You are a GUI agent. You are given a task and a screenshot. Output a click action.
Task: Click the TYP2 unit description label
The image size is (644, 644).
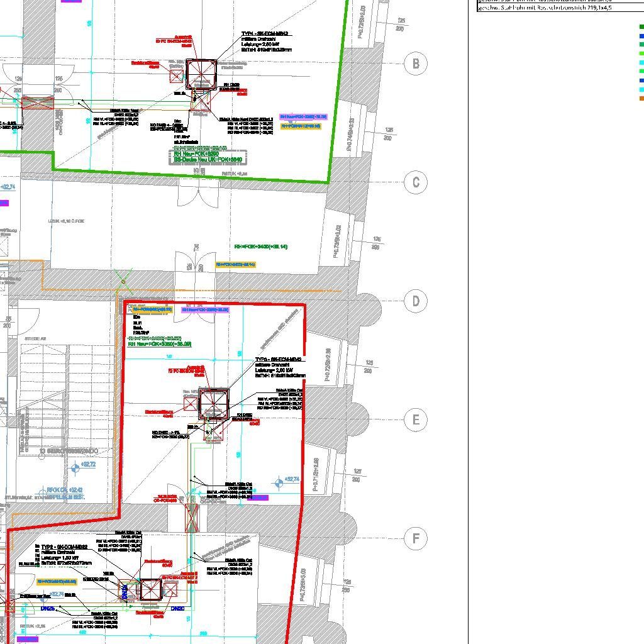click(66, 555)
